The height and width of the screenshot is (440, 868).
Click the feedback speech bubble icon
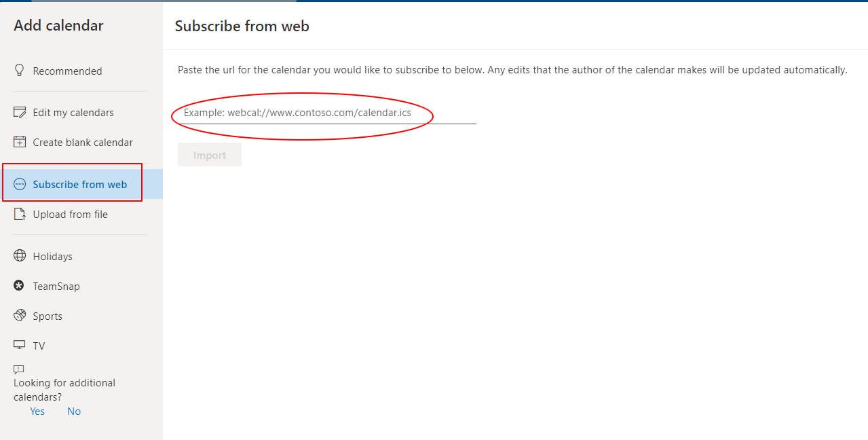coord(19,370)
